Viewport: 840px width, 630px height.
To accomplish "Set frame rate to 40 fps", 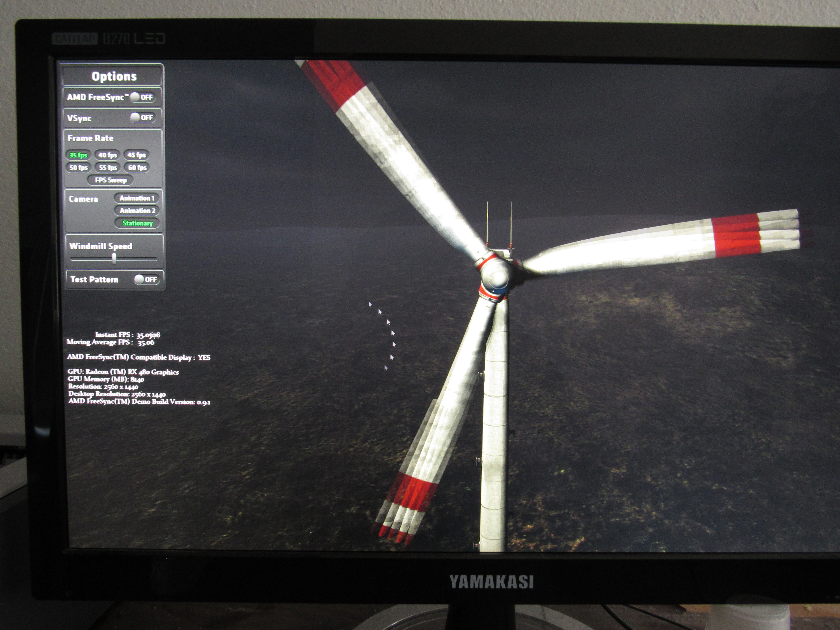I will (x=108, y=155).
